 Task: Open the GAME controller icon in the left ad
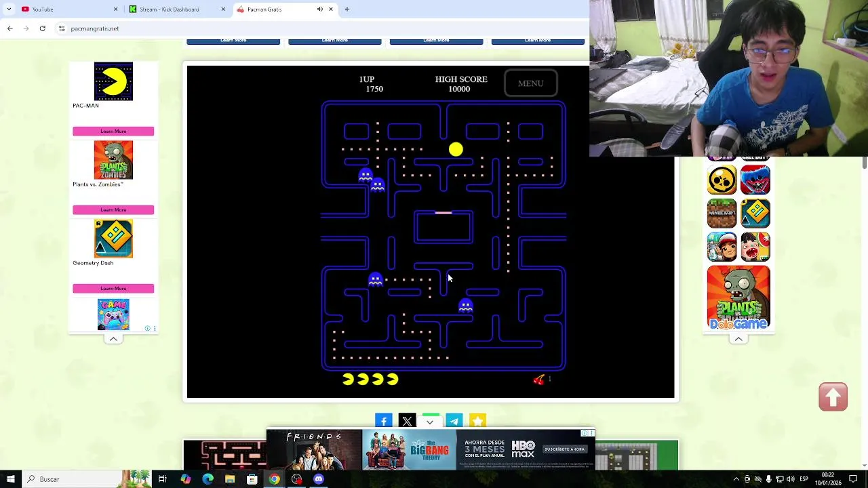(113, 314)
